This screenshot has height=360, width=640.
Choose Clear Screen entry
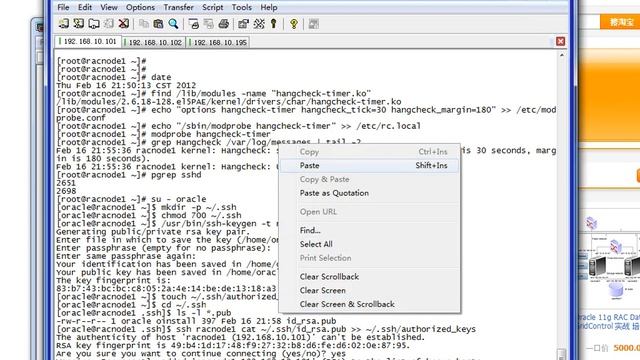[x=370, y=291]
